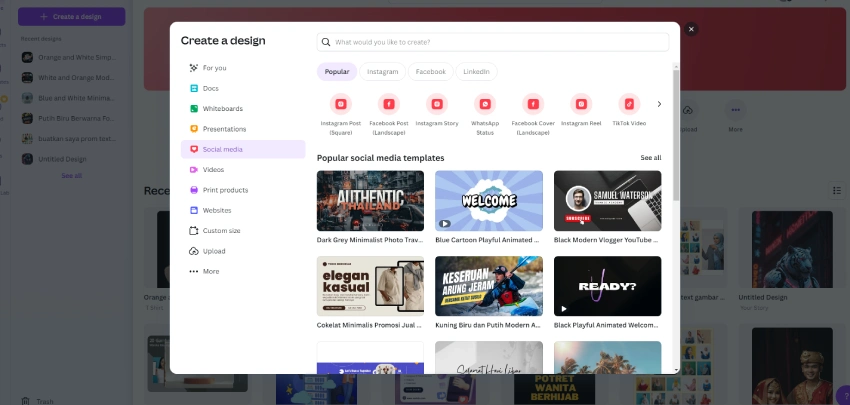This screenshot has height=405, width=850.
Task: Choose the Custom size icon
Action: pyautogui.click(x=194, y=230)
